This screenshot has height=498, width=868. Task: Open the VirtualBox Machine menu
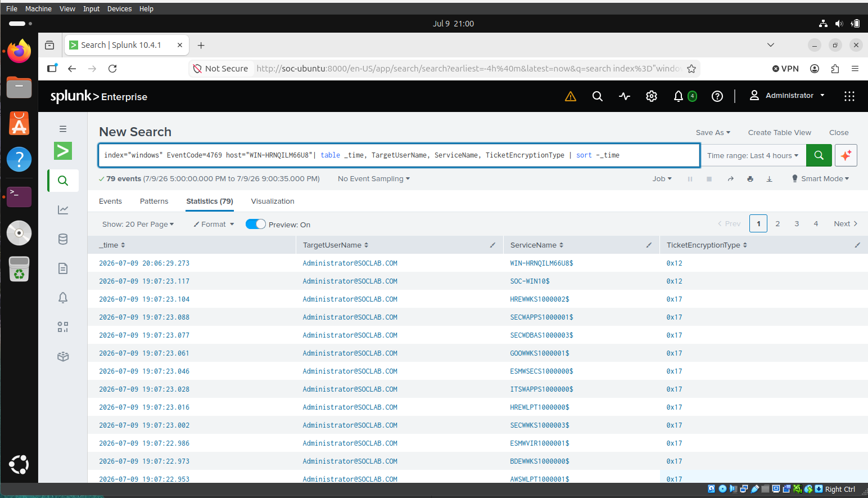coord(38,8)
